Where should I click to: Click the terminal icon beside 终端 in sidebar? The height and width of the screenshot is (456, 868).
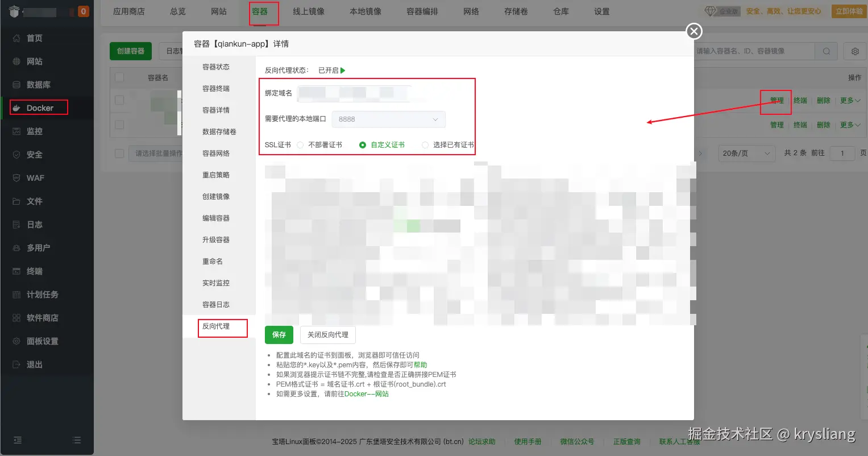tap(16, 271)
